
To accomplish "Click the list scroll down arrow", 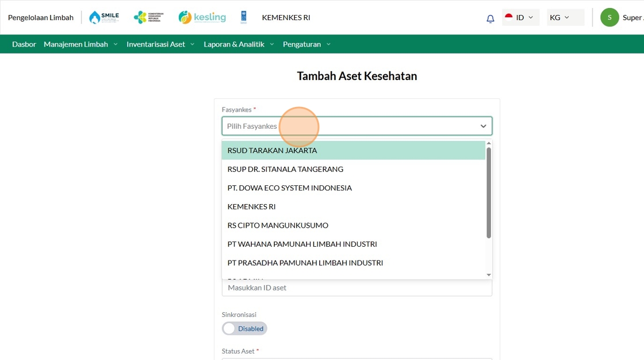I will pos(489,275).
